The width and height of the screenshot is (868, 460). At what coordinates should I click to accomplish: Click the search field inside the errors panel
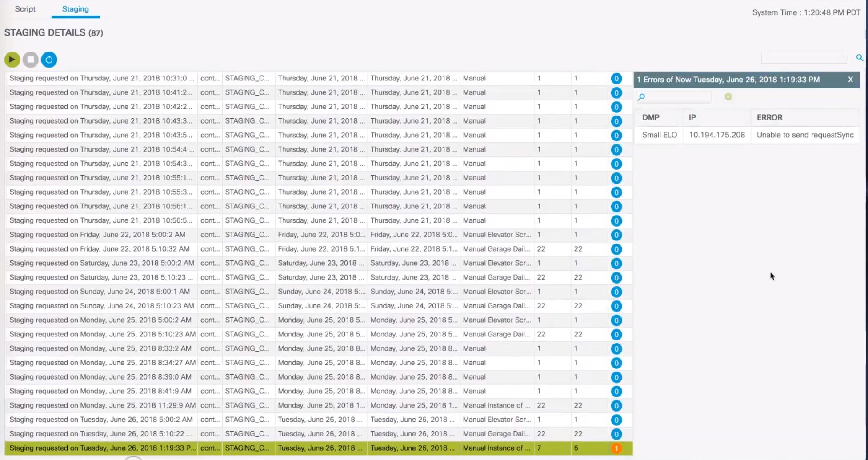click(676, 96)
